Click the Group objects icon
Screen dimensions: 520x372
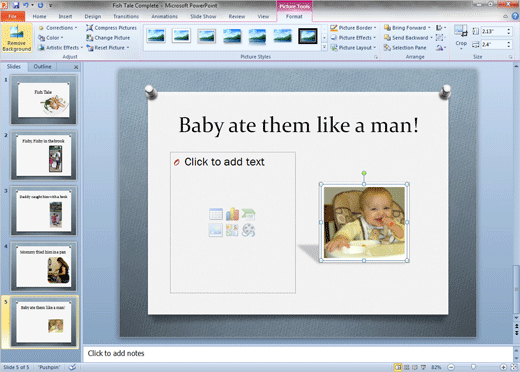[440, 38]
